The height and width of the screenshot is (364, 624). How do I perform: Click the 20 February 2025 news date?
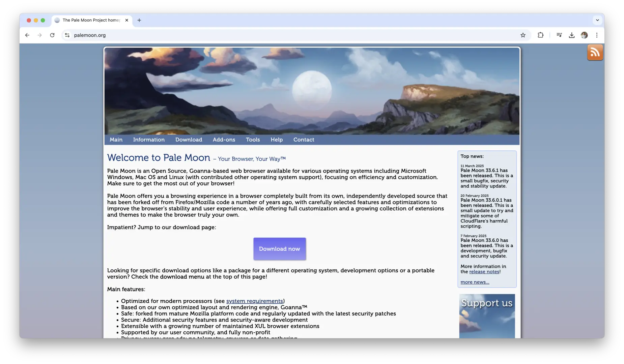tap(474, 195)
